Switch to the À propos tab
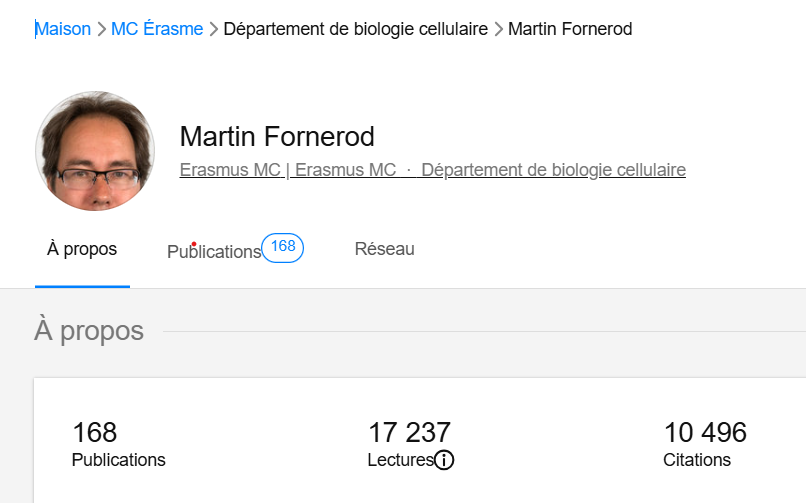Viewport: 806px width, 503px height. [x=82, y=249]
